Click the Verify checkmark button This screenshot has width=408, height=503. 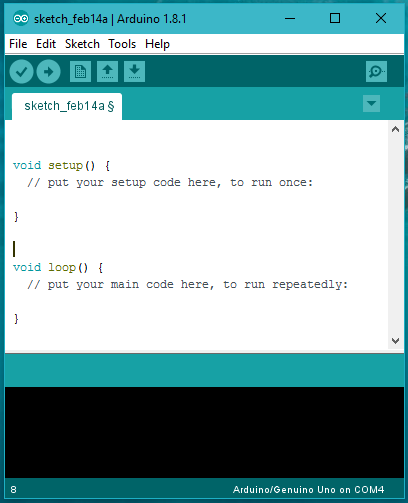[21, 72]
